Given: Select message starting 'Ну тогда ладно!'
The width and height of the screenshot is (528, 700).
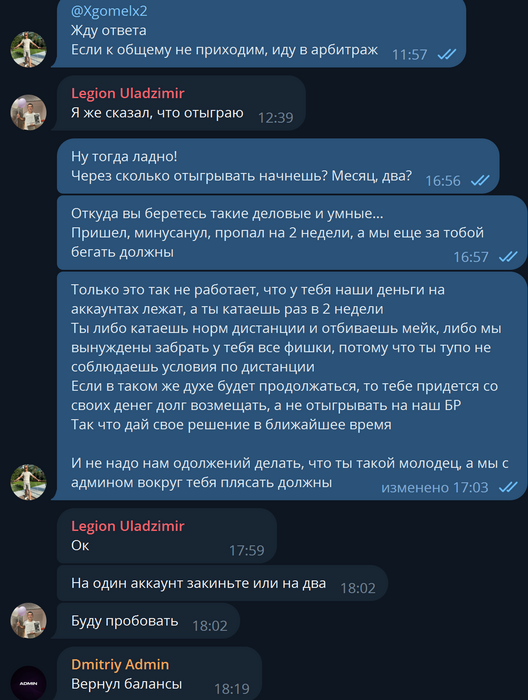Looking at the screenshot, I should pyautogui.click(x=241, y=166).
